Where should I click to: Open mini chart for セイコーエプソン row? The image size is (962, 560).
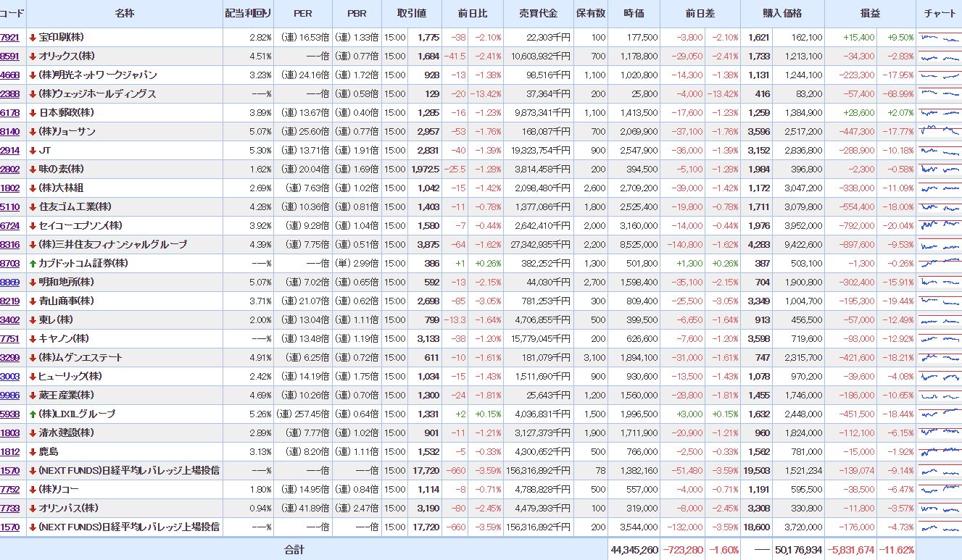point(939,225)
